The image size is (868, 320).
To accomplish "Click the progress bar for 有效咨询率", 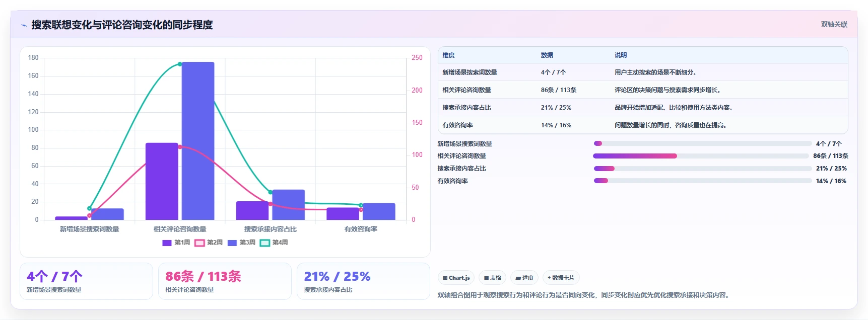I will click(x=702, y=181).
